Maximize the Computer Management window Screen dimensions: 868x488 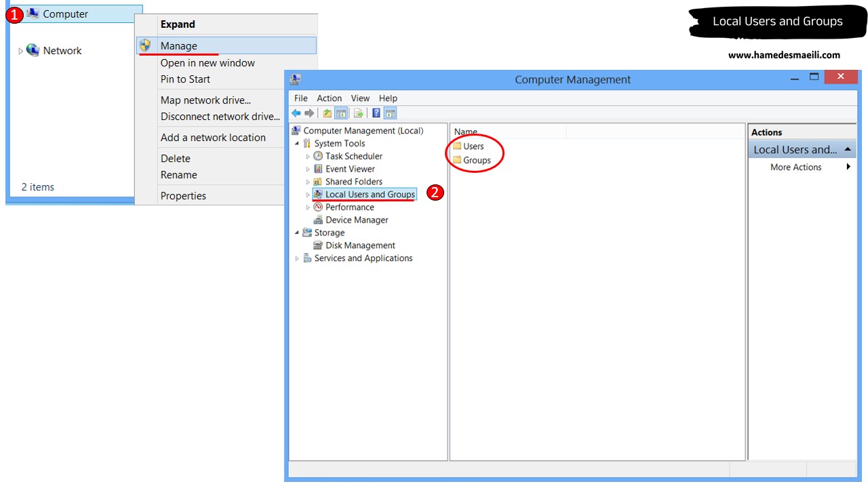(814, 77)
